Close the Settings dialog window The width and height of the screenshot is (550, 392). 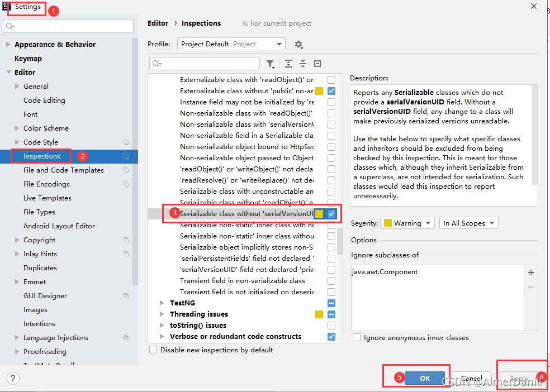534,7
